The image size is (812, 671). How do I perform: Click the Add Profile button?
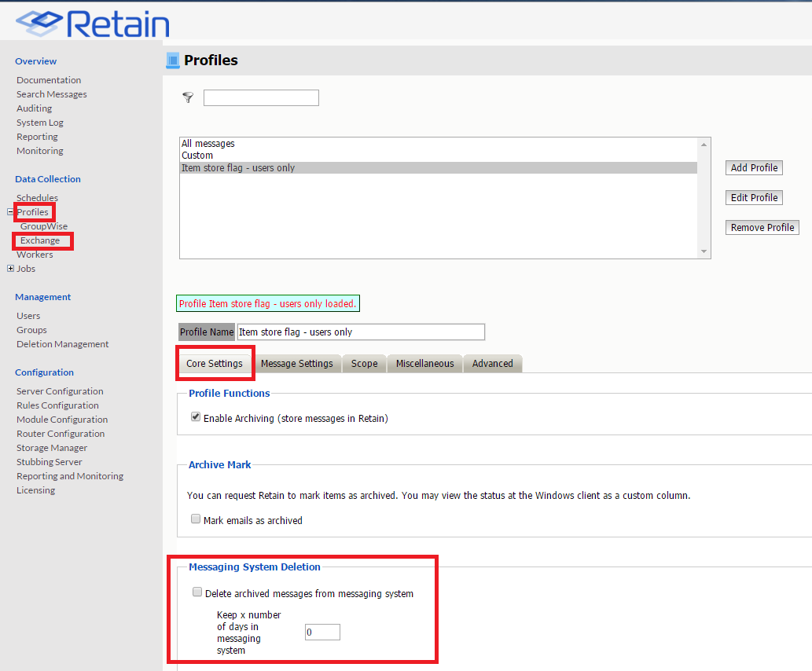[x=754, y=168]
